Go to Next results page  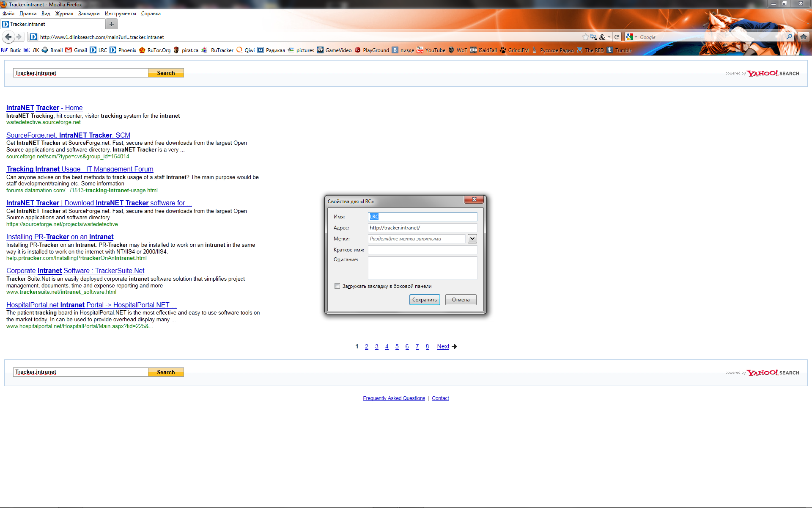click(443, 346)
